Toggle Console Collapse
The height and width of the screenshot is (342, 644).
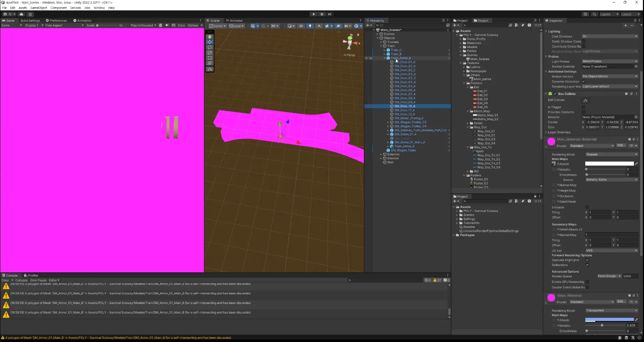[x=21, y=280]
